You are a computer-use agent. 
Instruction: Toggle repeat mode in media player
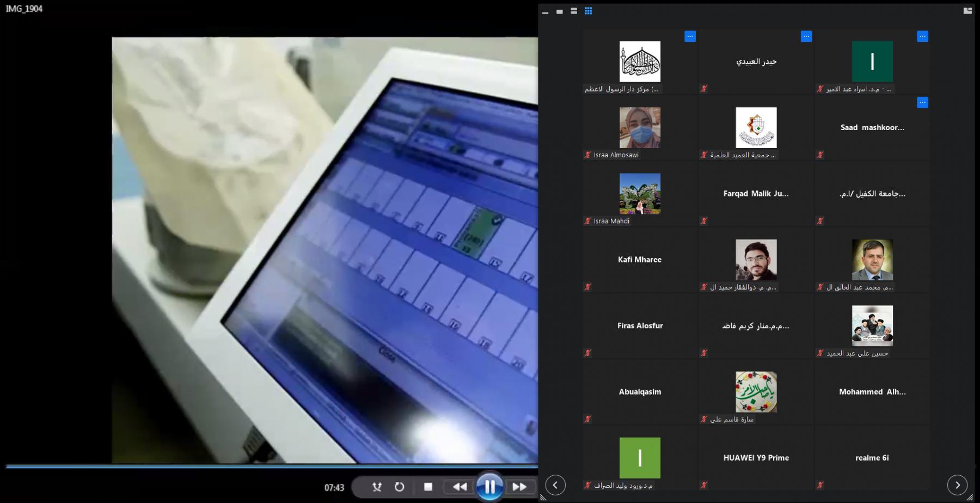coord(400,487)
